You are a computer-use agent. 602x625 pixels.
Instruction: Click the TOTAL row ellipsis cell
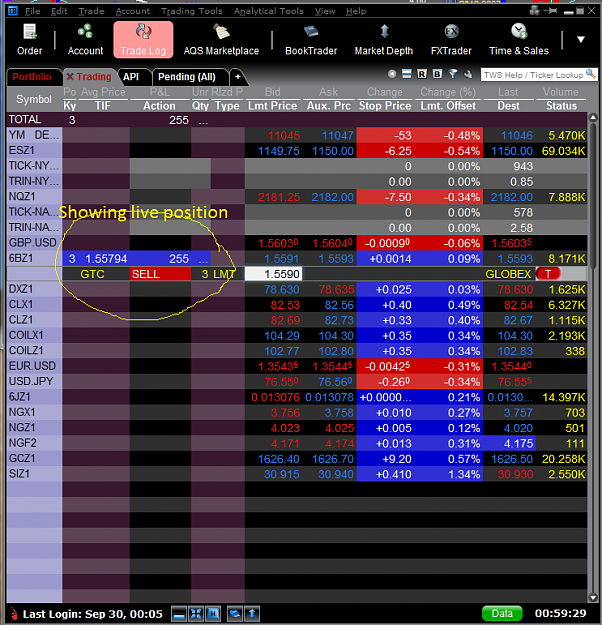(203, 120)
